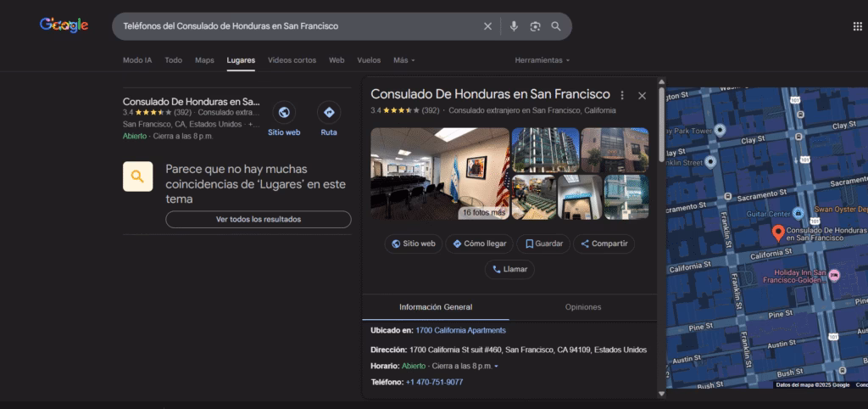Open Google Lens image search icon
Viewport: 868px width, 409px height.
(x=535, y=26)
